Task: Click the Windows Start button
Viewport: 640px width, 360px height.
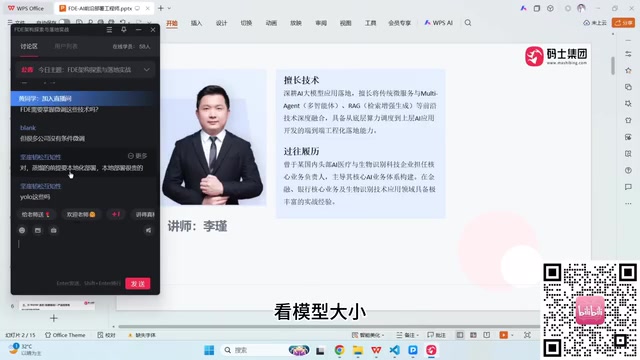Action: 209,350
